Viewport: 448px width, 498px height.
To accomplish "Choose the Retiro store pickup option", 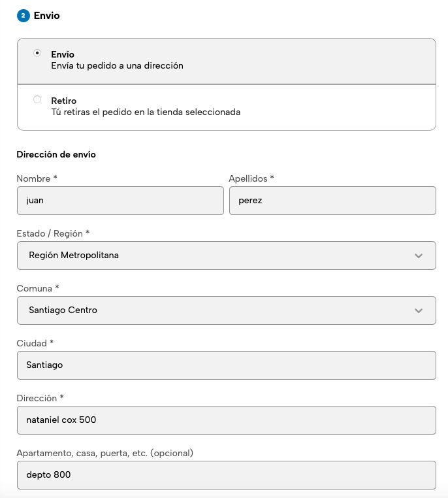I will [226, 107].
